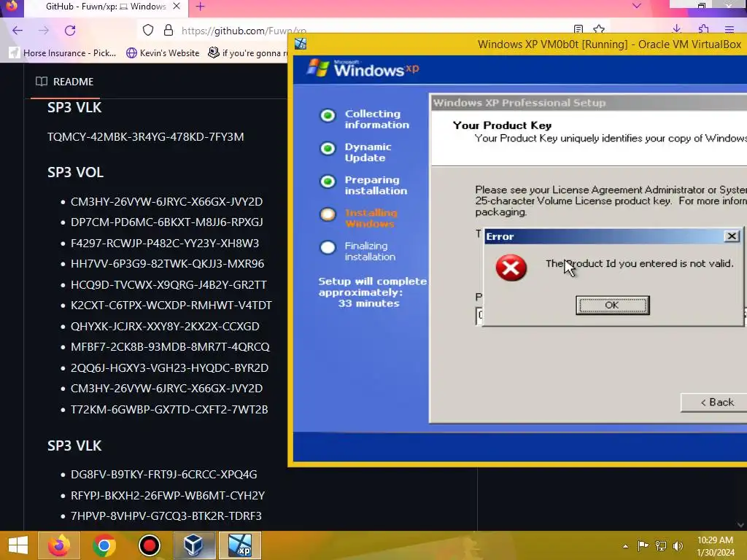Open Firefox from the taskbar

tap(59, 545)
